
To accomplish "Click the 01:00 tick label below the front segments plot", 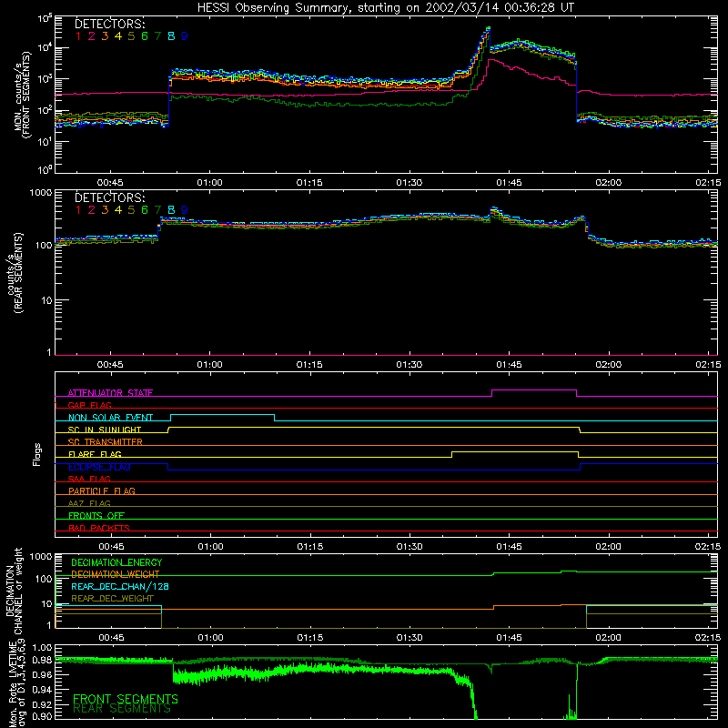I will tap(210, 183).
